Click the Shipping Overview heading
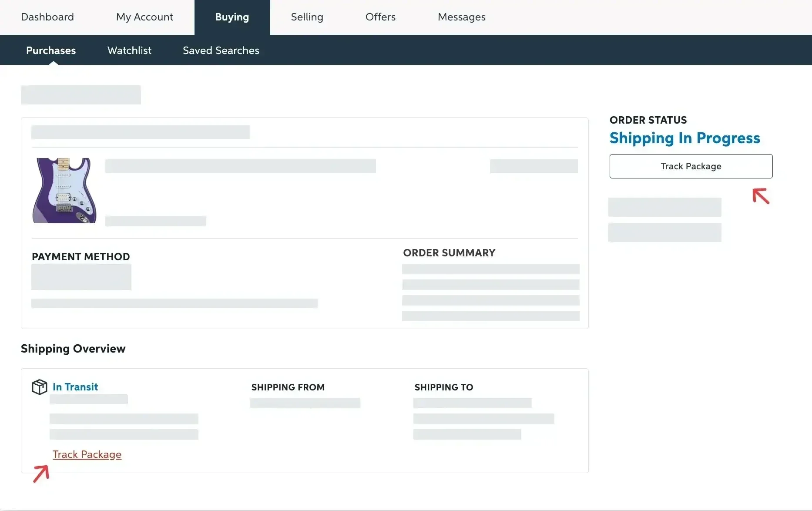The height and width of the screenshot is (511, 812). [73, 348]
